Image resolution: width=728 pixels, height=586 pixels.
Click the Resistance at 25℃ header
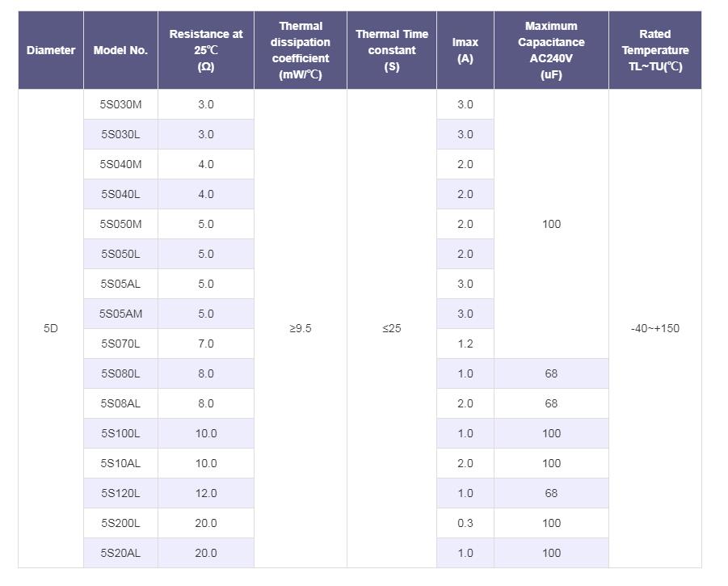coord(206,50)
